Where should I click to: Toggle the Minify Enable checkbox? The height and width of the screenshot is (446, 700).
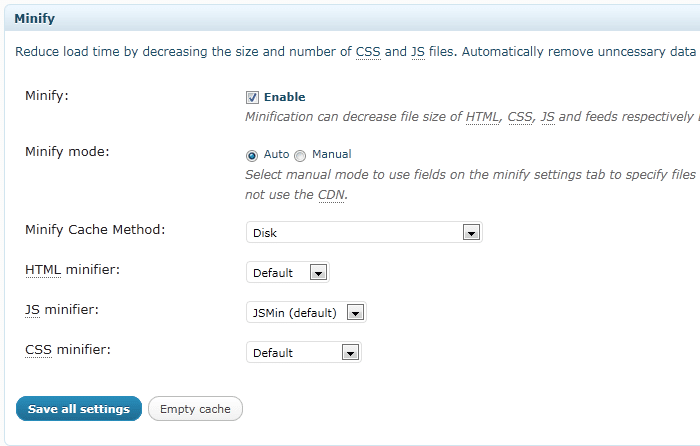(252, 97)
